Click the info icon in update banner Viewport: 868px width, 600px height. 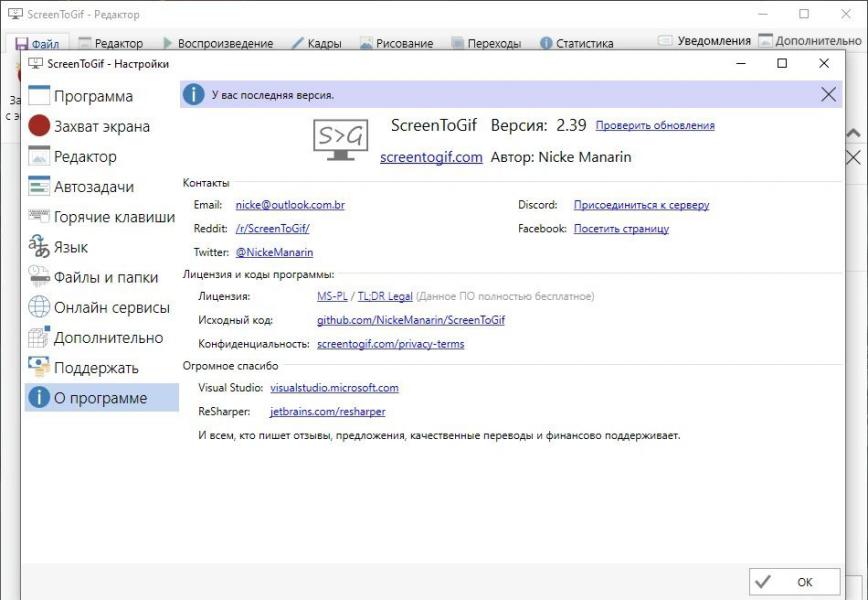[193, 95]
